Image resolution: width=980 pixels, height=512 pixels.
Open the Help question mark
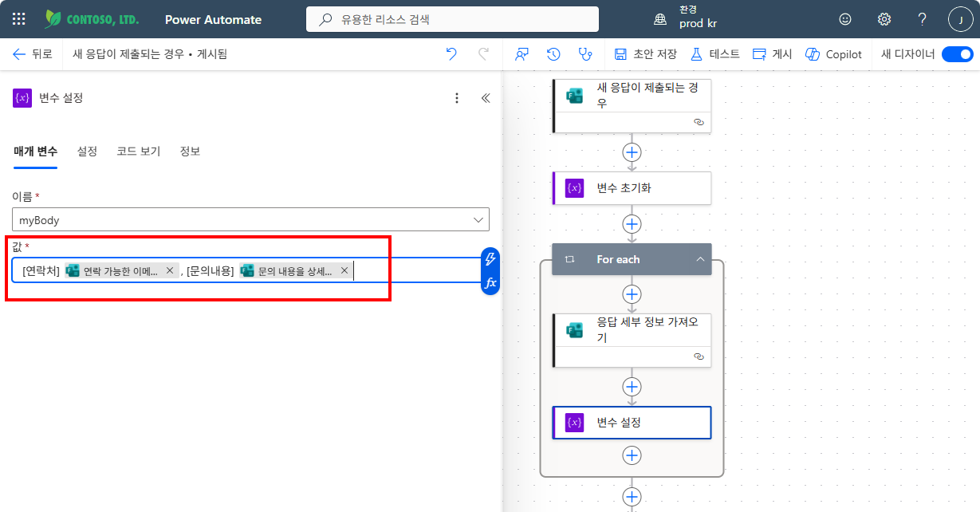tap(922, 19)
